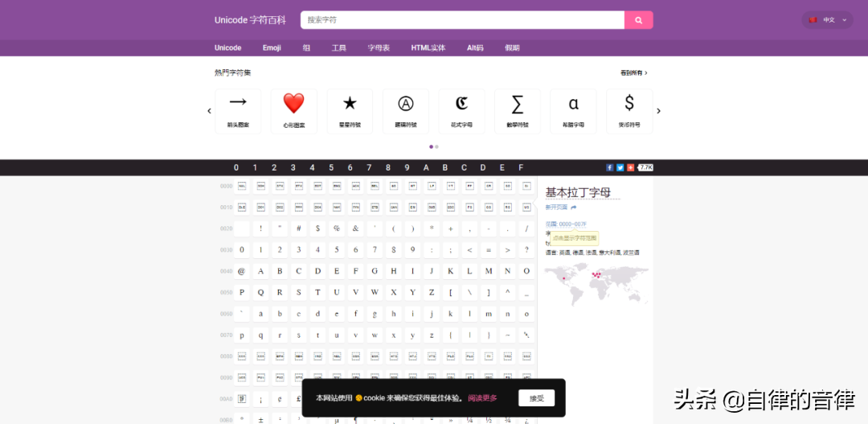This screenshot has height=424, width=868.
Task: Open the 字母表 menu item
Action: click(379, 47)
